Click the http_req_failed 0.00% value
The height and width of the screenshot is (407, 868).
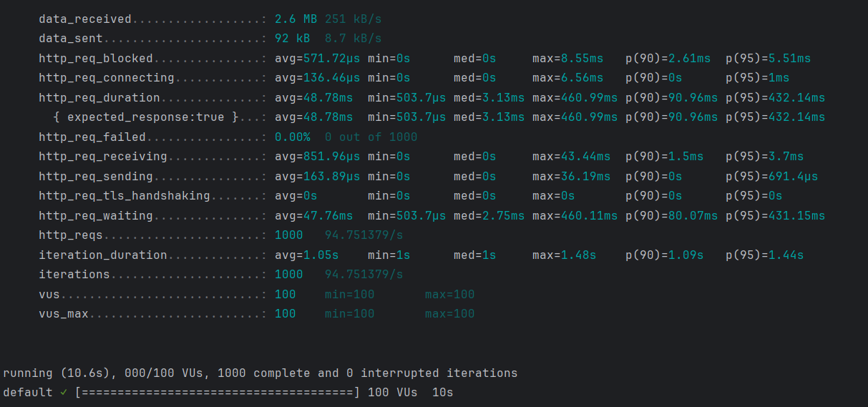pos(293,137)
